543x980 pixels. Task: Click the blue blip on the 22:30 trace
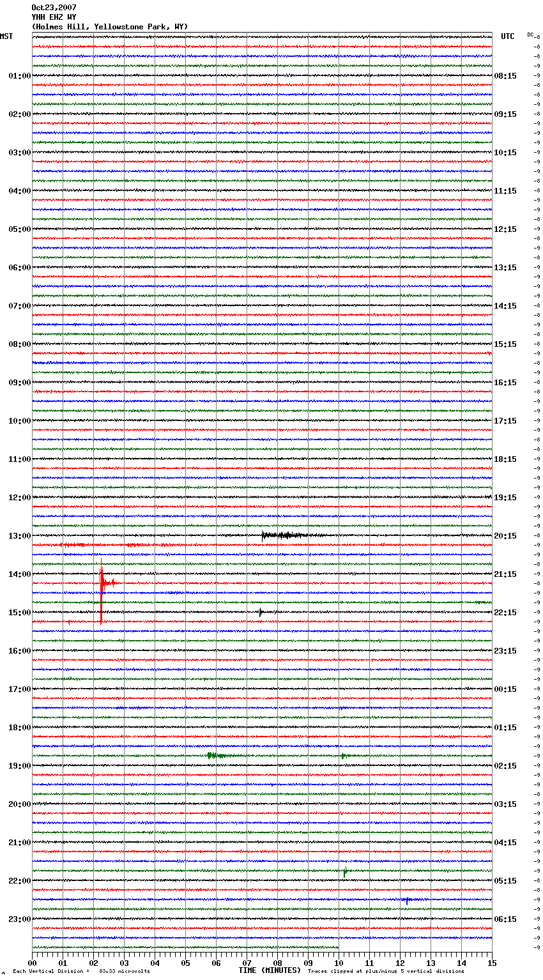[x=407, y=900]
